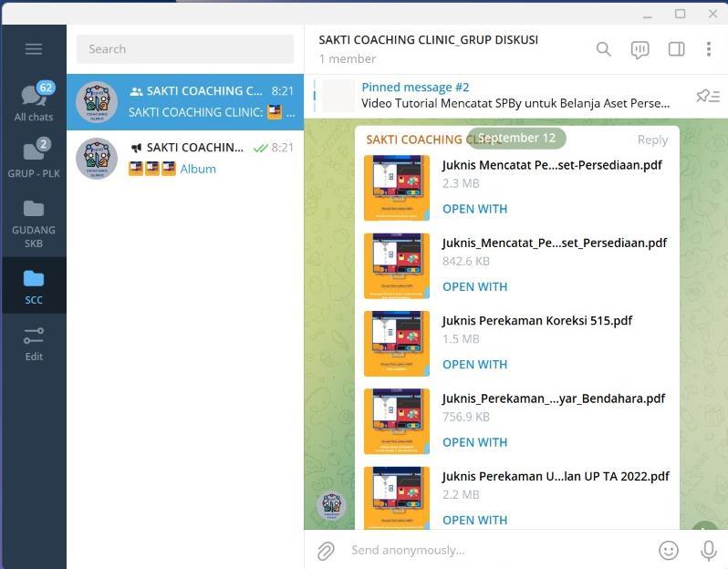Click file name Juknis Perekaman Koreksi 515.pdf
The height and width of the screenshot is (569, 728).
(536, 321)
